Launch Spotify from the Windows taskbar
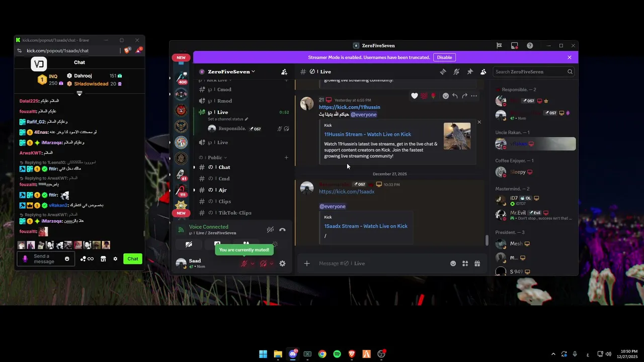The width and height of the screenshot is (644, 362). (x=337, y=354)
